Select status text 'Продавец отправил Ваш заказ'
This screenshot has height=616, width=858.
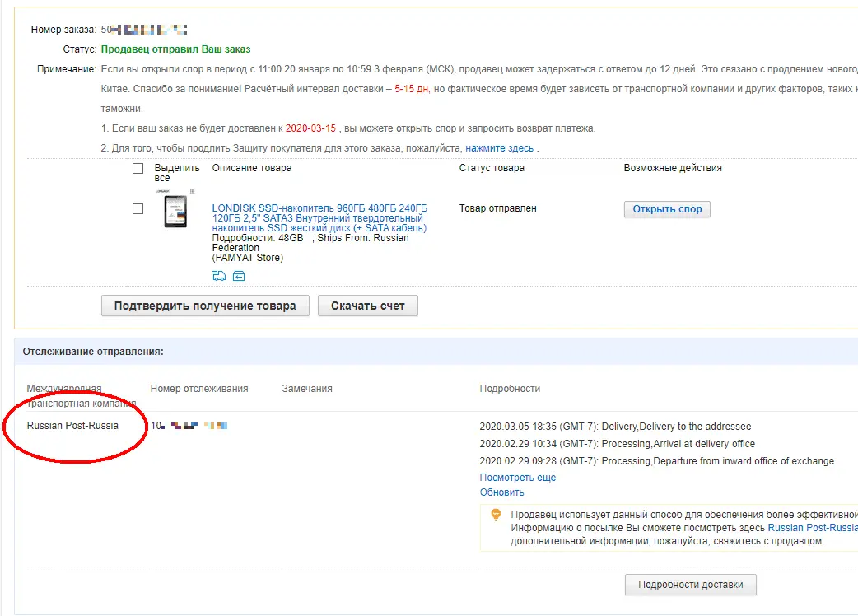[x=175, y=49]
